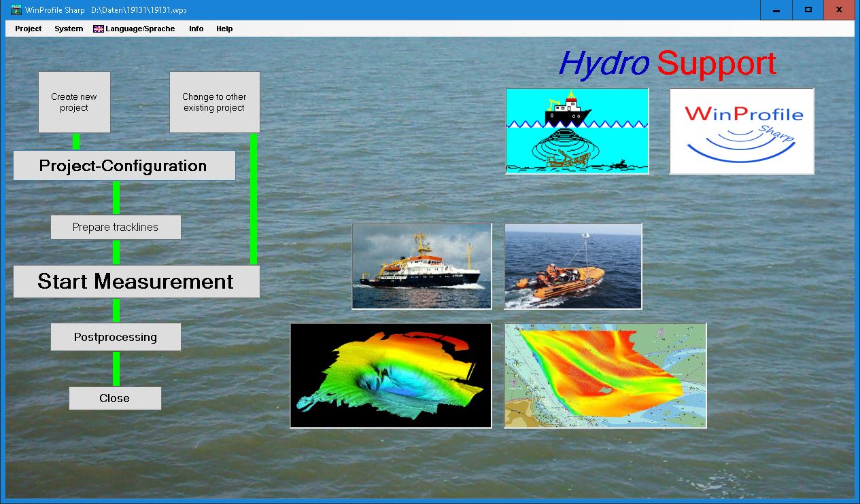Select the research vessel photo
860x504 pixels.
[x=422, y=266]
